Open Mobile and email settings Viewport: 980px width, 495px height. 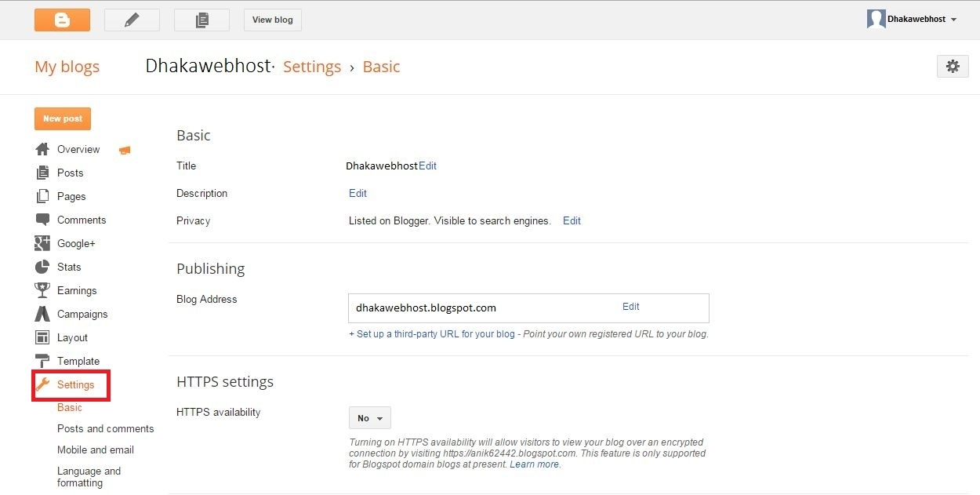(x=96, y=450)
